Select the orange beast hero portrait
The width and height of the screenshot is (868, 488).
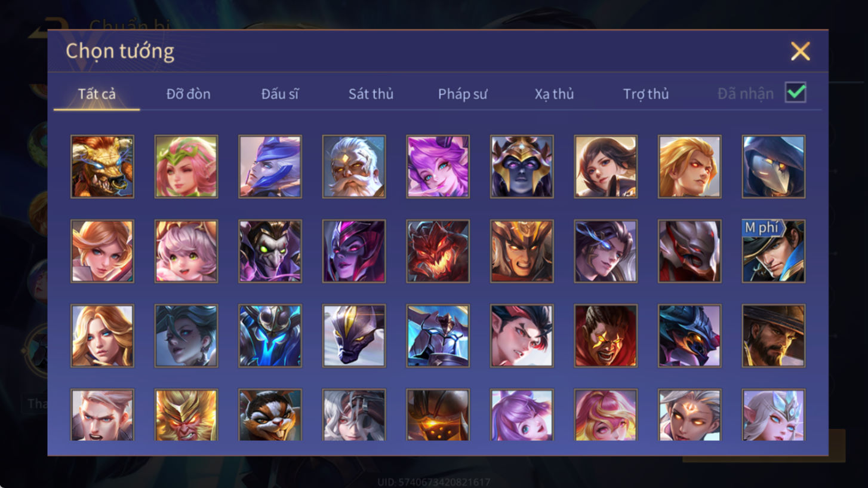click(102, 167)
